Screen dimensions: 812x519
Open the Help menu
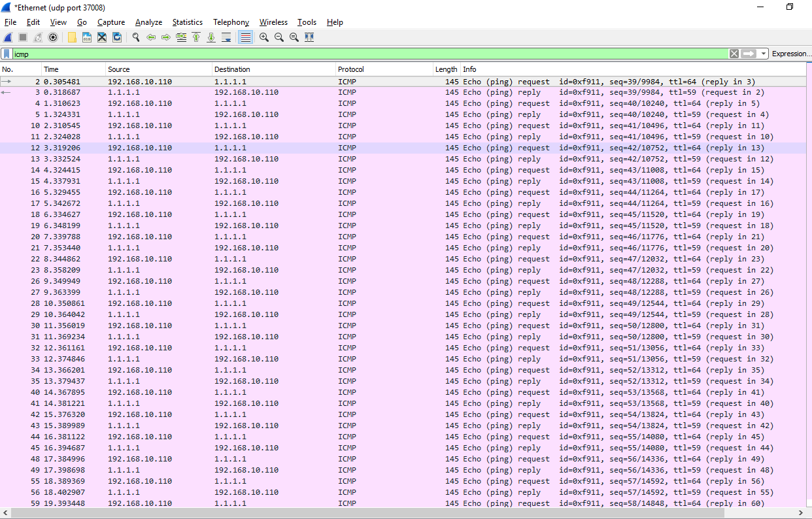[335, 22]
